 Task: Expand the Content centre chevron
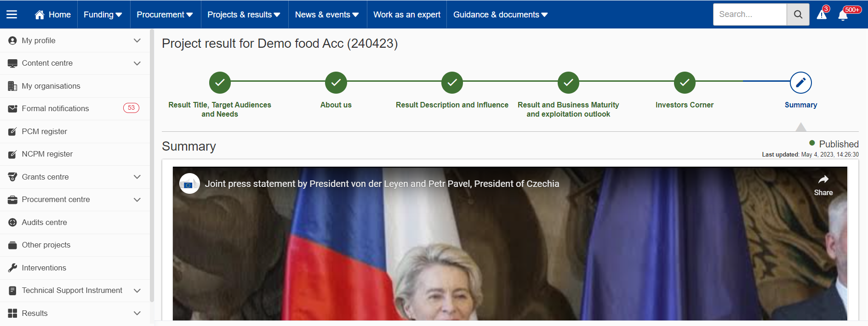(x=137, y=63)
